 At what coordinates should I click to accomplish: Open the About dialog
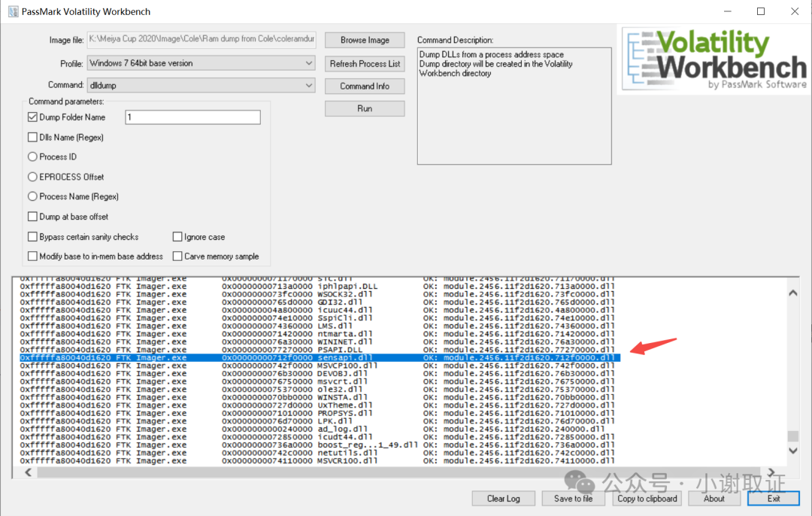click(714, 499)
